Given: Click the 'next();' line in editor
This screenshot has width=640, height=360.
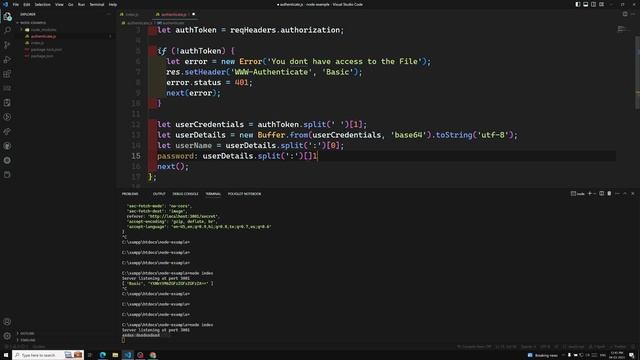Looking at the screenshot, I should tap(173, 167).
